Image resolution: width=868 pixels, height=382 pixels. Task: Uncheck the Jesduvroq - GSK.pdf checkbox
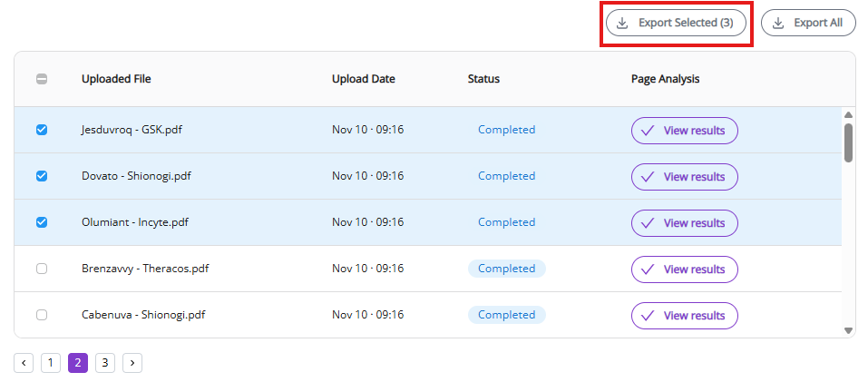point(42,130)
